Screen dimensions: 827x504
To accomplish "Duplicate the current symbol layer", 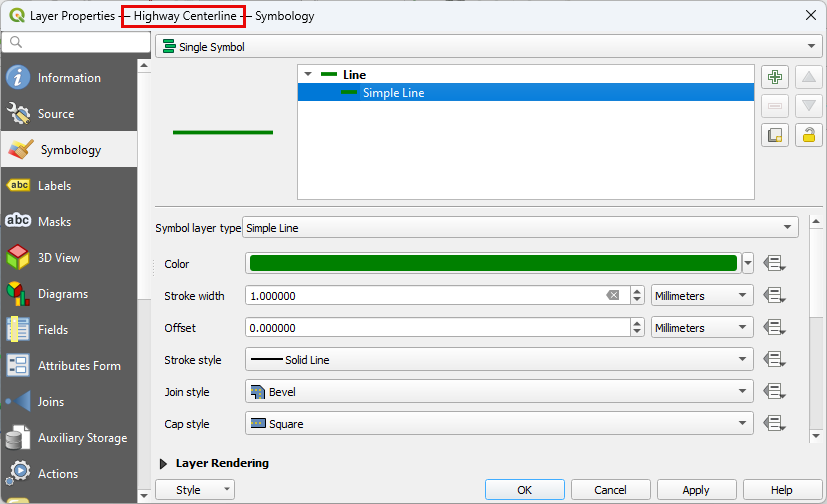I will point(775,135).
